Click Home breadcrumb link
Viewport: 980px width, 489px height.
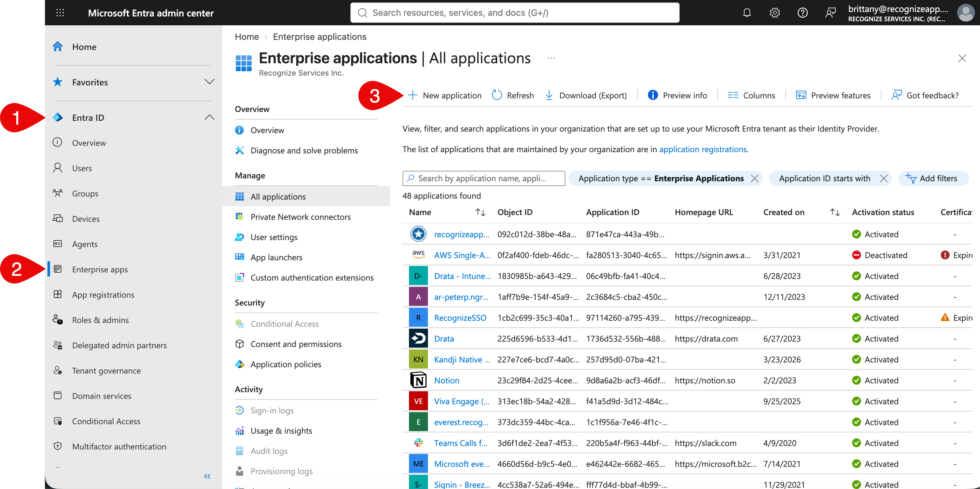tap(247, 36)
